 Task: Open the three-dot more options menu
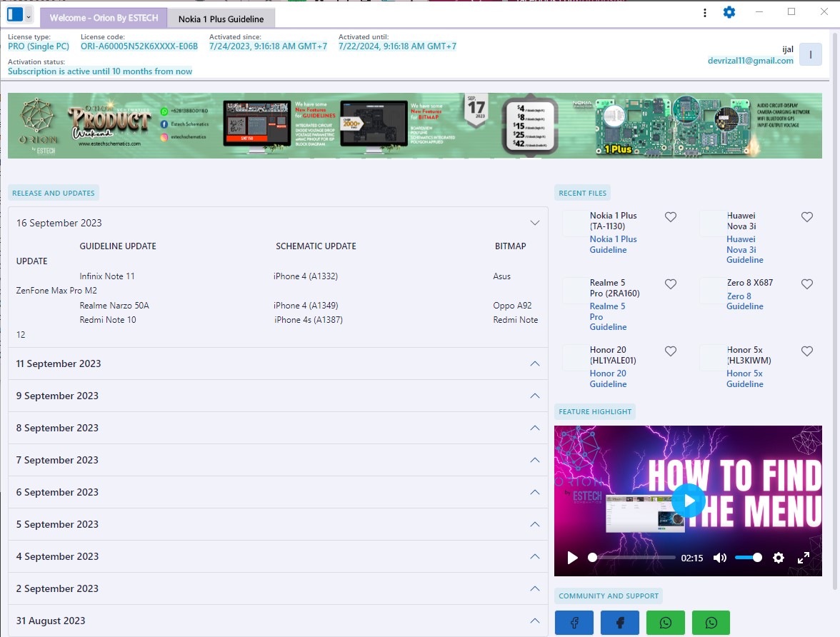[705, 12]
